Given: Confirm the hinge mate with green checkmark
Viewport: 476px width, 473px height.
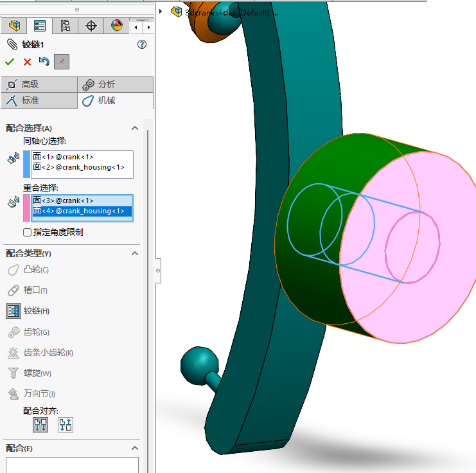Looking at the screenshot, I should click(10, 62).
